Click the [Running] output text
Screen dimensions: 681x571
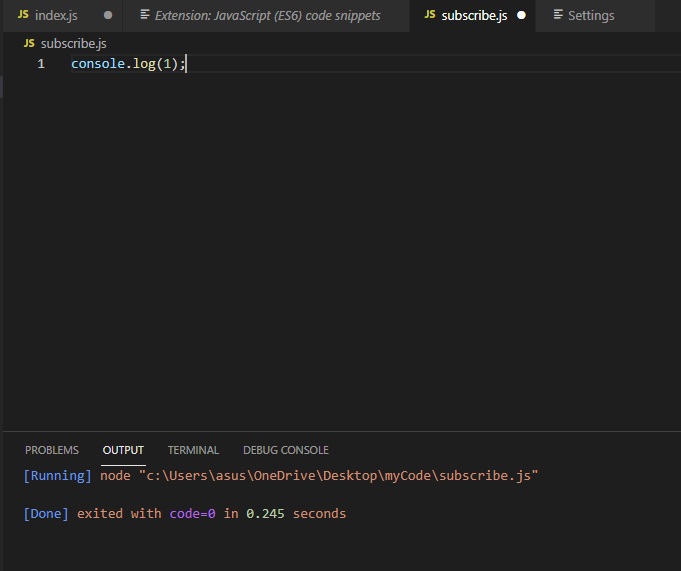point(57,476)
